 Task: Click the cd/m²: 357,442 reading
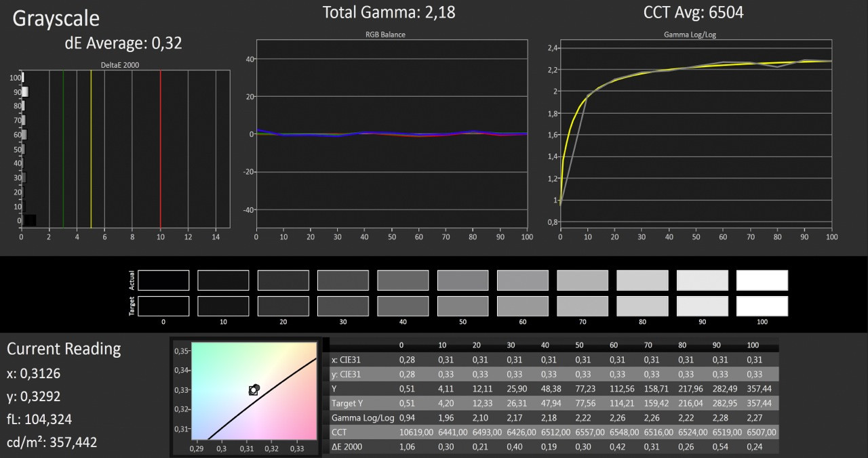(x=52, y=442)
